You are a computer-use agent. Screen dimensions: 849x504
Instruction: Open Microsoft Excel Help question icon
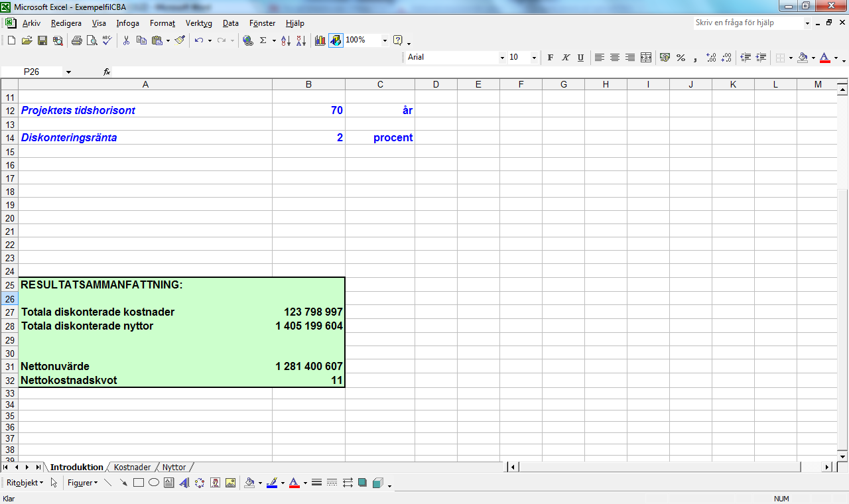[x=398, y=40]
